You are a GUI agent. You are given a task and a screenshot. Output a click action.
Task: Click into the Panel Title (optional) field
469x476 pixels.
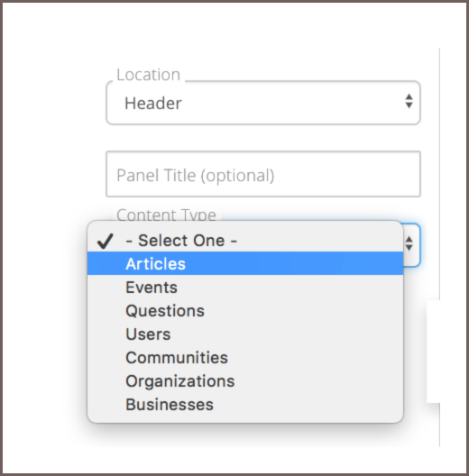263,174
